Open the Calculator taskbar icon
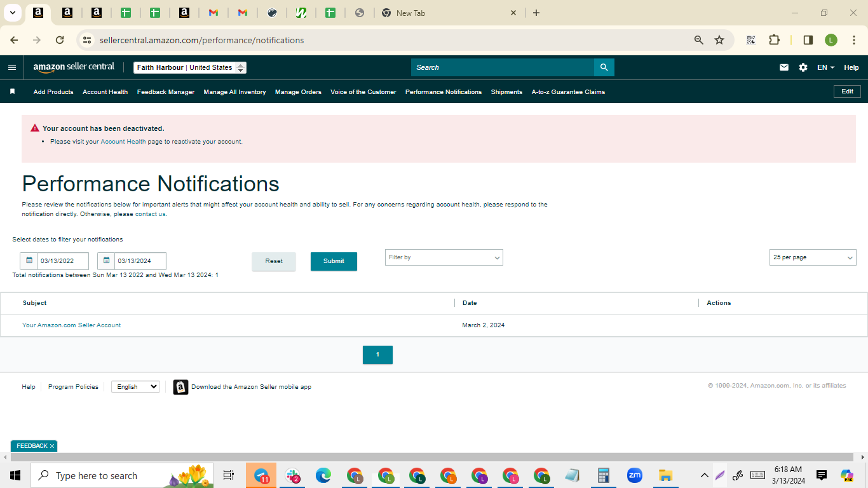Screen dimensions: 868x488 click(604, 475)
